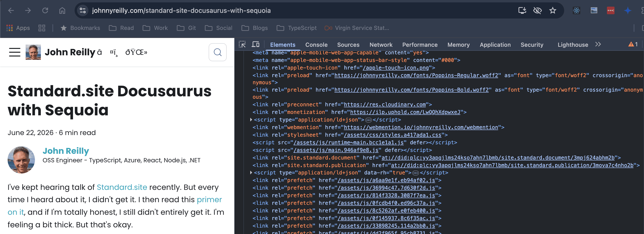Open the Poppins-Regular.woff2 font link
644x234 pixels.
point(416,75)
